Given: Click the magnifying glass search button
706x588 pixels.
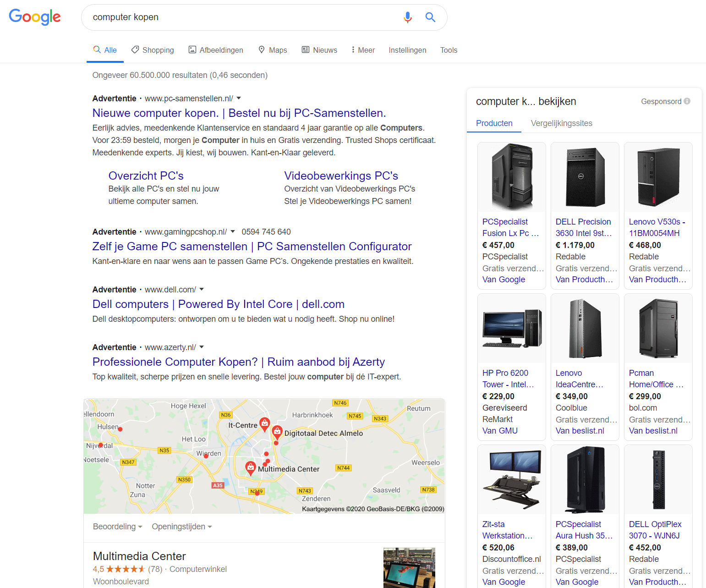Looking at the screenshot, I should [430, 17].
